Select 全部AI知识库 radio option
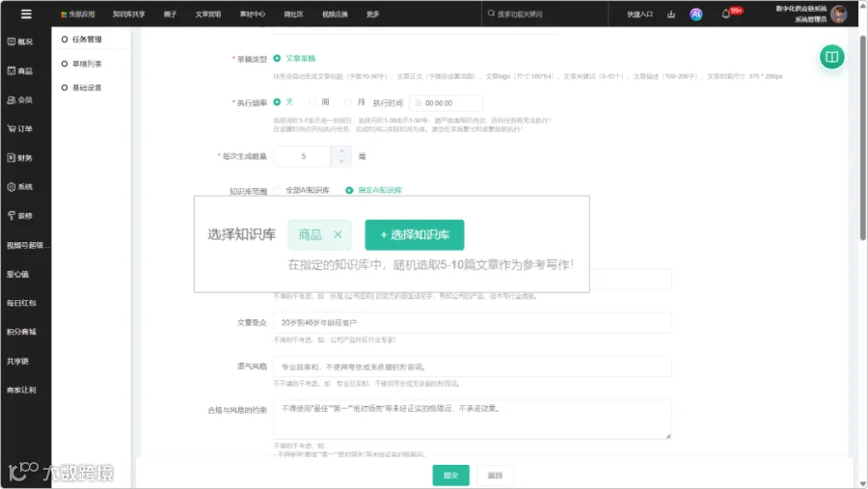868x489 pixels. point(277,190)
